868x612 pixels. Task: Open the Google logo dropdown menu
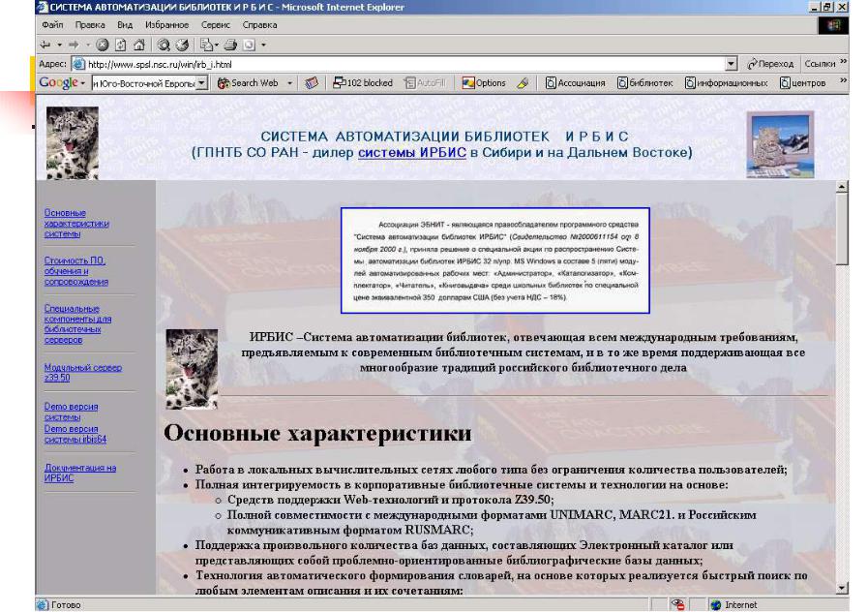(83, 83)
